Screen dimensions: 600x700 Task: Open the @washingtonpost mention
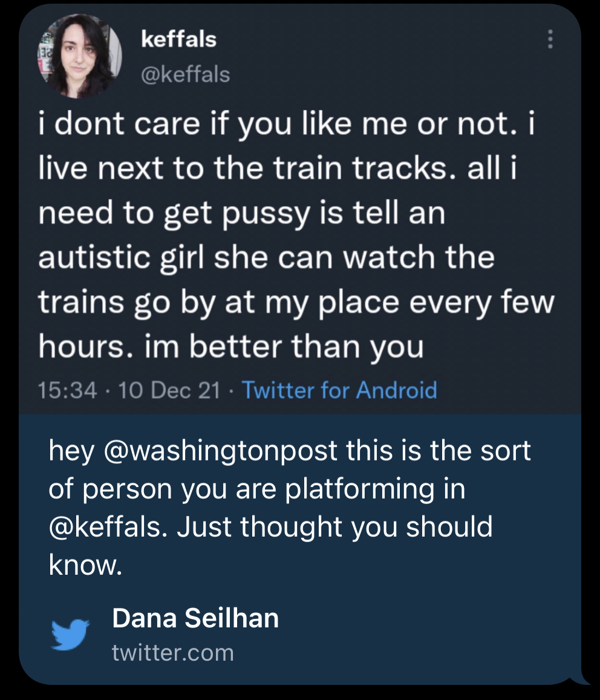(220, 451)
